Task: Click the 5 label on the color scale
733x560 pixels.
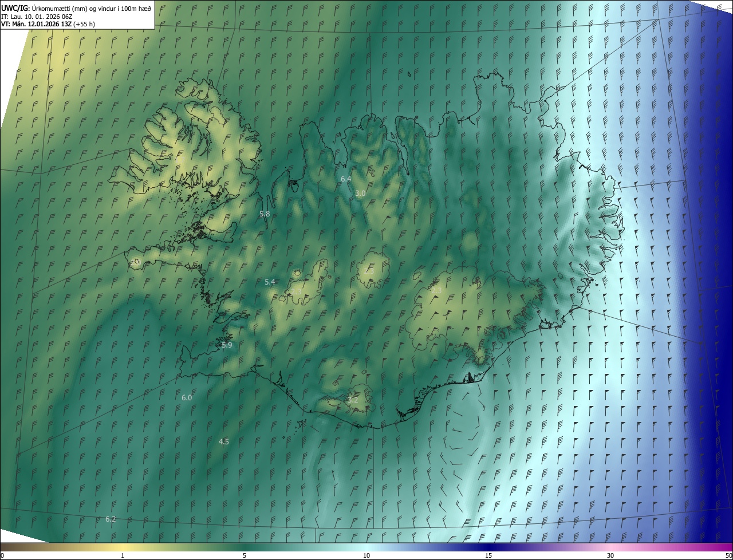Action: (245, 555)
